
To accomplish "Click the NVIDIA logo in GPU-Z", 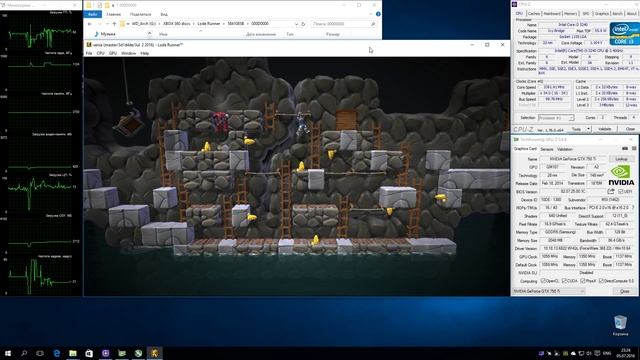I will pos(621,176).
